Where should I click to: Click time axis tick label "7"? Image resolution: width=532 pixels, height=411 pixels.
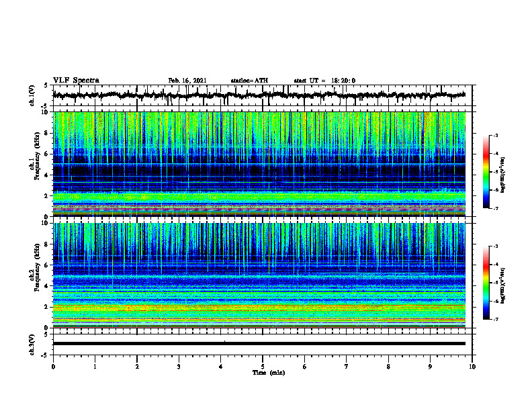(347, 367)
